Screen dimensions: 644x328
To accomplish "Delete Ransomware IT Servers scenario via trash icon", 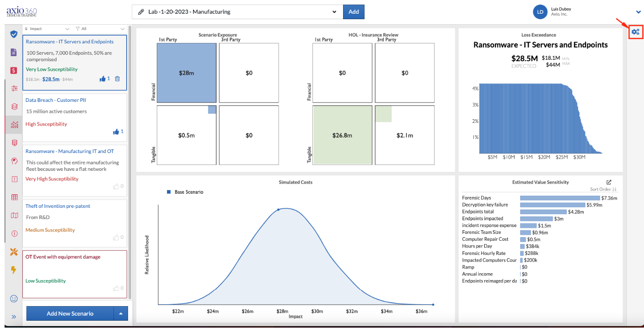I will (117, 79).
